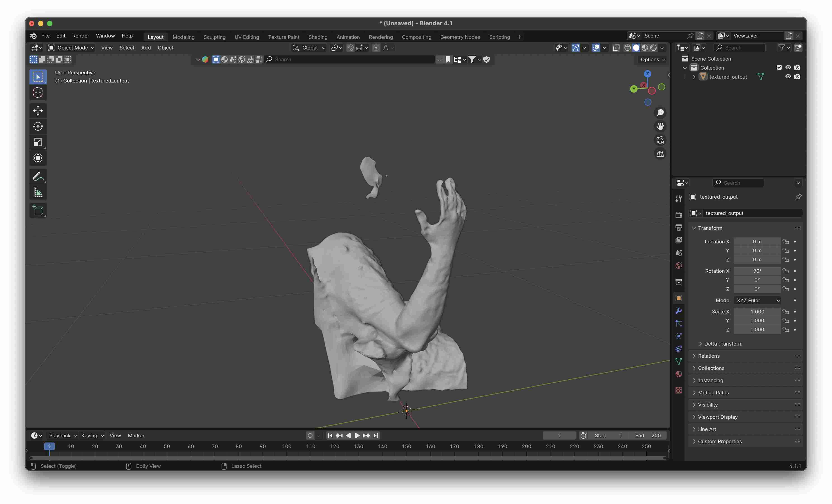Toggle proportional editing button
This screenshot has height=504, width=832.
(x=376, y=48)
